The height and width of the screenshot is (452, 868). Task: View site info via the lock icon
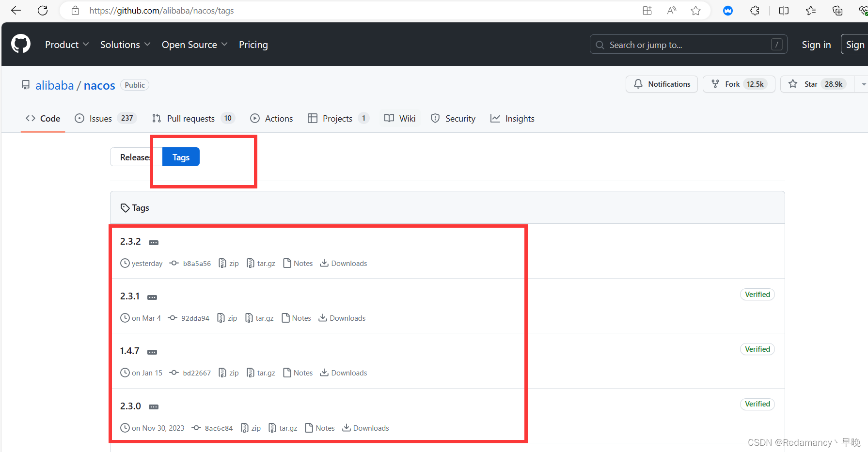75,10
